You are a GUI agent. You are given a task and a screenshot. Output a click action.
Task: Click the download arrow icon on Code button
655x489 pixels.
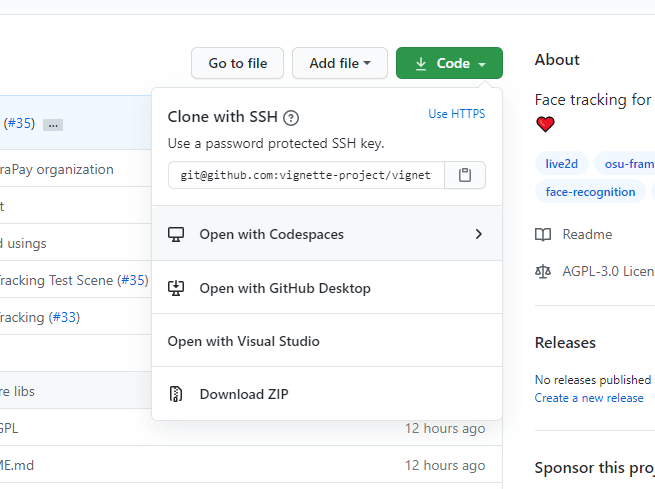point(421,63)
